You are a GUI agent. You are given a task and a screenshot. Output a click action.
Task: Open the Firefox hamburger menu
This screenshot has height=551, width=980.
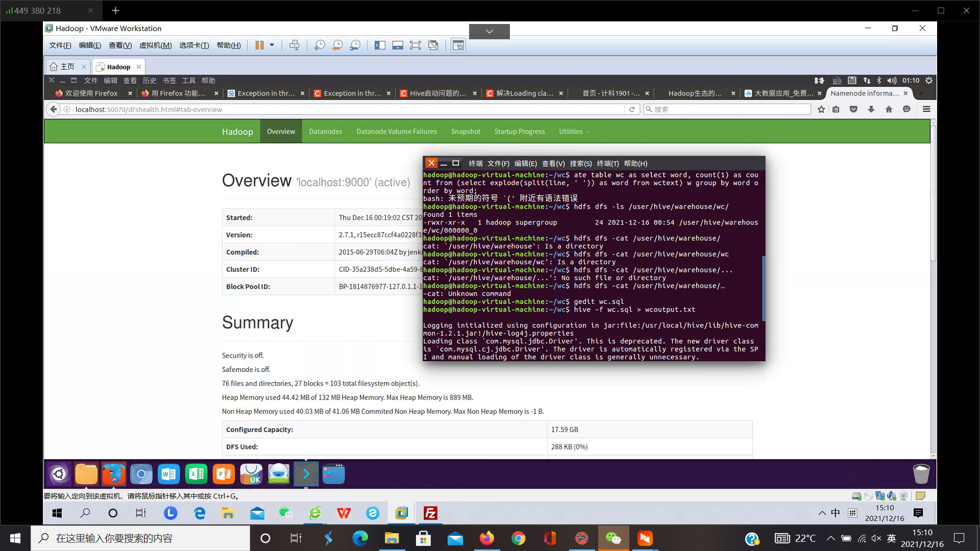926,109
